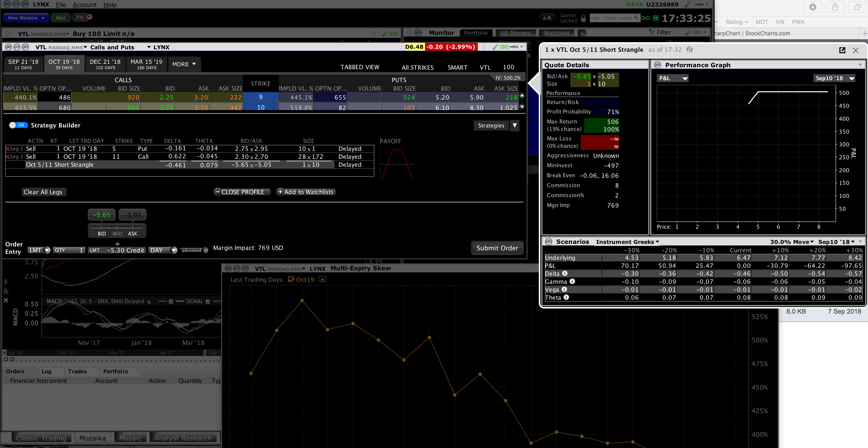
Task: Click the Filter funnel in Monitor panel
Action: pos(652,32)
